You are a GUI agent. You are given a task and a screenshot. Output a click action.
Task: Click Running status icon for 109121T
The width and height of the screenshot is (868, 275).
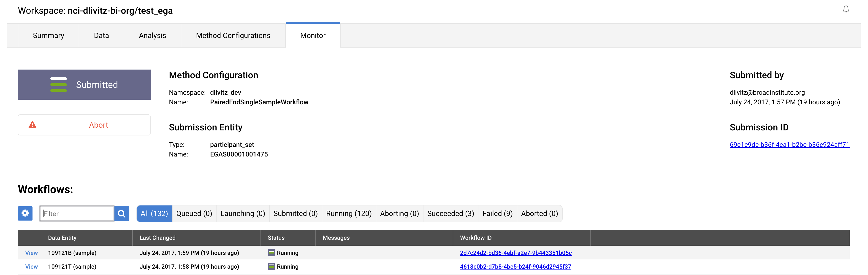(x=271, y=266)
